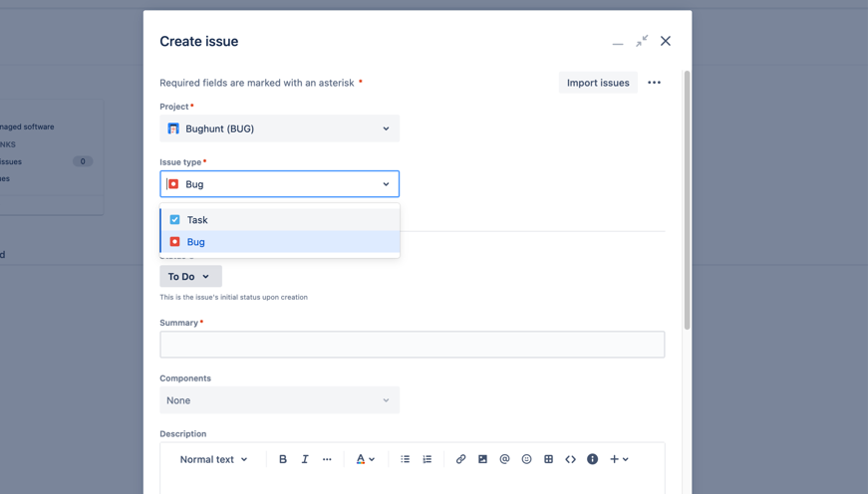
Task: Click into the Summary field
Action: (x=412, y=345)
